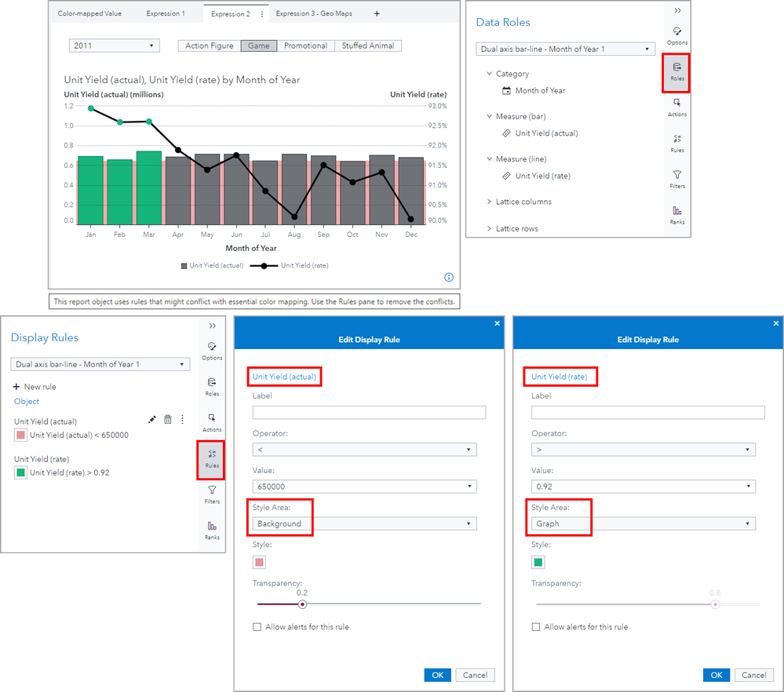Click the chart information icon
Screen dimensions: 784x692
449,278
